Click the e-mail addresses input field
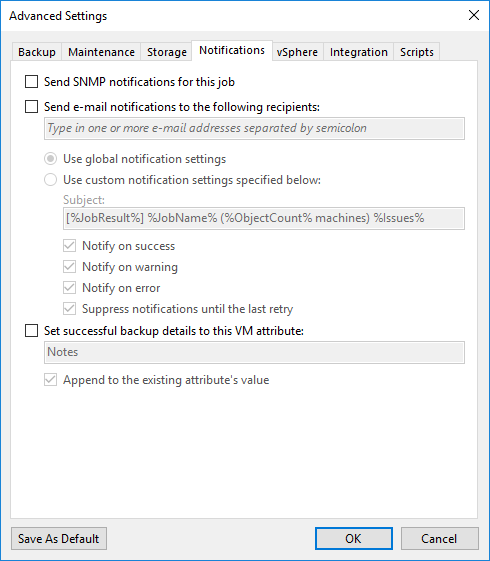Viewport: 490px width, 561px height. tap(254, 128)
